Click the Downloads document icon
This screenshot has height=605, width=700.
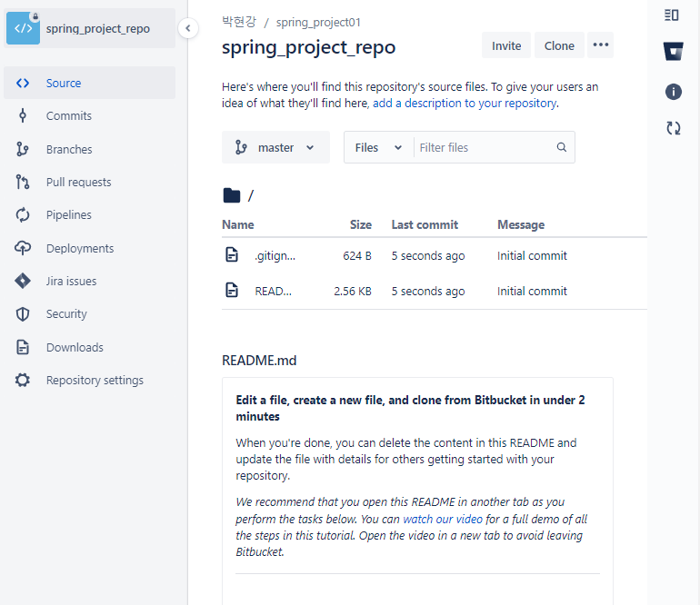tap(23, 347)
